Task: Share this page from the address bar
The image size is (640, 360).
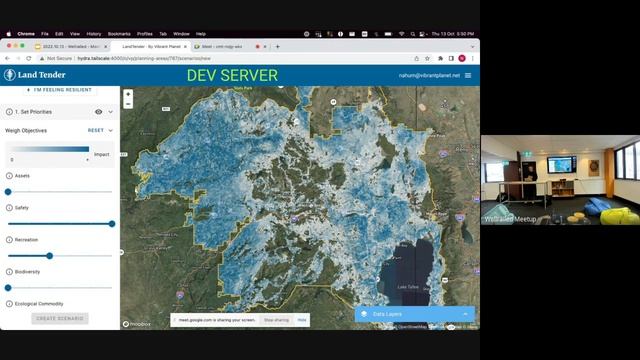Action: pyautogui.click(x=416, y=58)
